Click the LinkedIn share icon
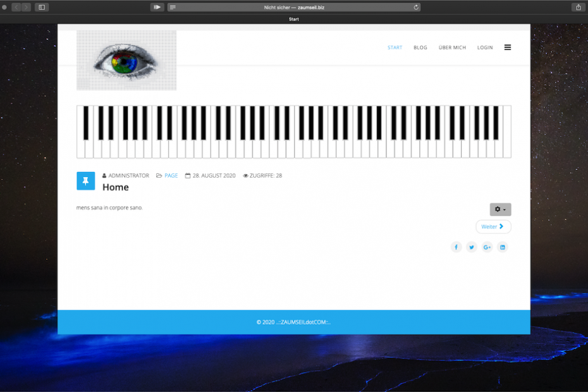This screenshot has width=588, height=392. coord(503,247)
